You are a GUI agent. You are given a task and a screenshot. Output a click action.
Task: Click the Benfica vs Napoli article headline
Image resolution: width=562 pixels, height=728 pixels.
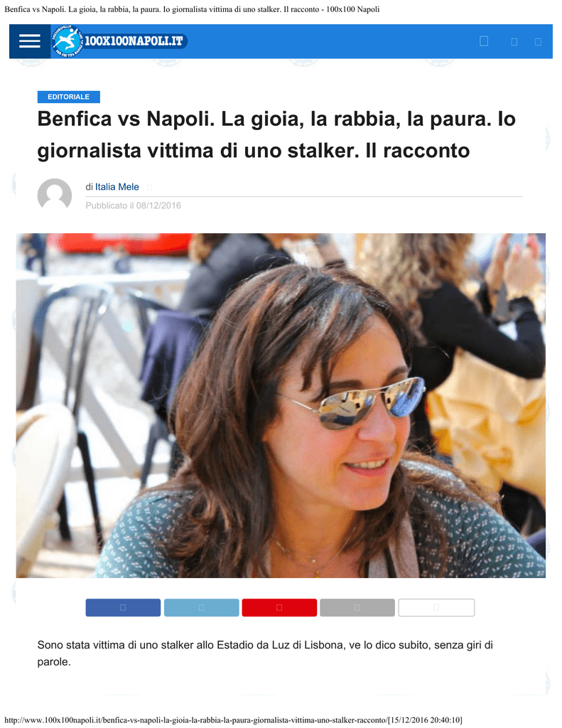276,134
